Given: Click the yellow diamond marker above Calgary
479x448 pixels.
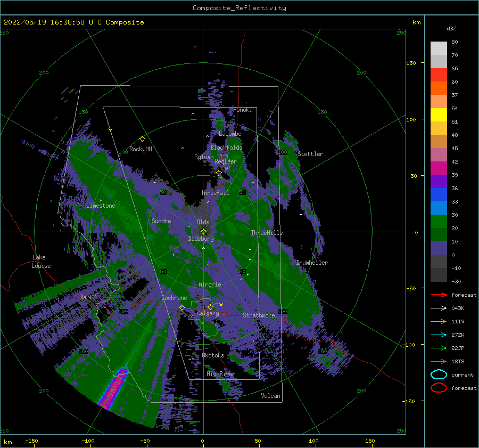Looking at the screenshot, I should (x=210, y=307).
